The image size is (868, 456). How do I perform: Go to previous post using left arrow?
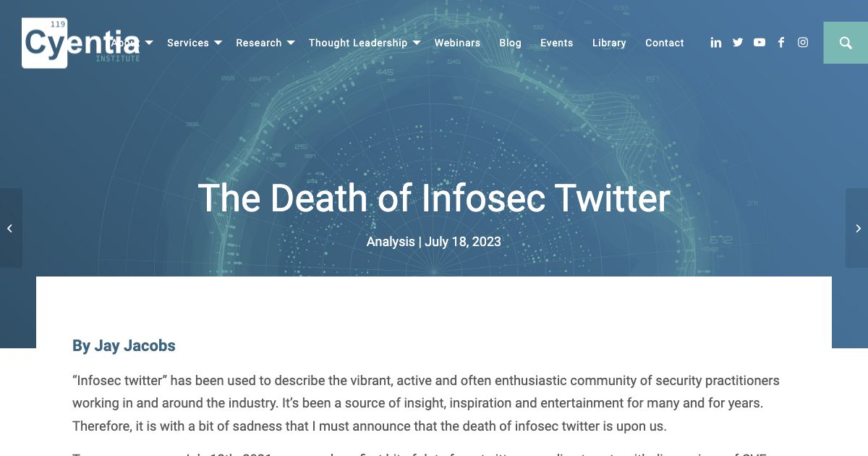10,228
